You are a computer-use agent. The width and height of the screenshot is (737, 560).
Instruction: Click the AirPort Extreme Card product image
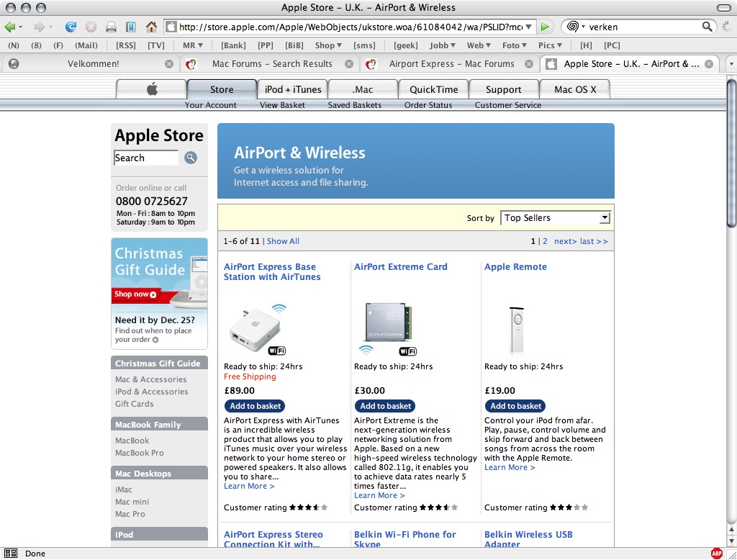[x=388, y=329]
